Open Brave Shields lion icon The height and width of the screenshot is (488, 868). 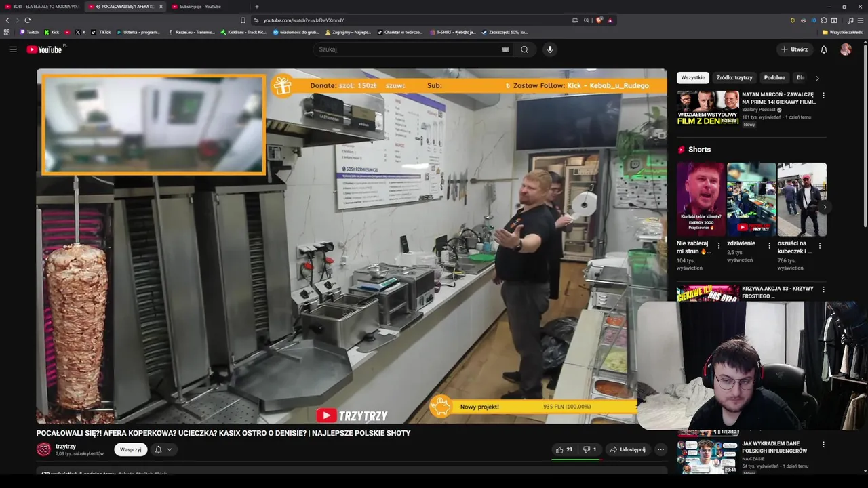click(599, 20)
